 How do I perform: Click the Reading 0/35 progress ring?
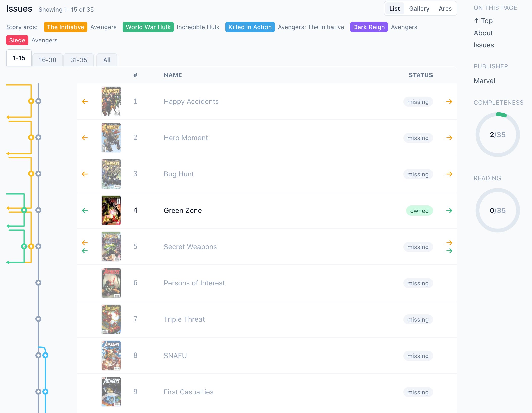498,210
